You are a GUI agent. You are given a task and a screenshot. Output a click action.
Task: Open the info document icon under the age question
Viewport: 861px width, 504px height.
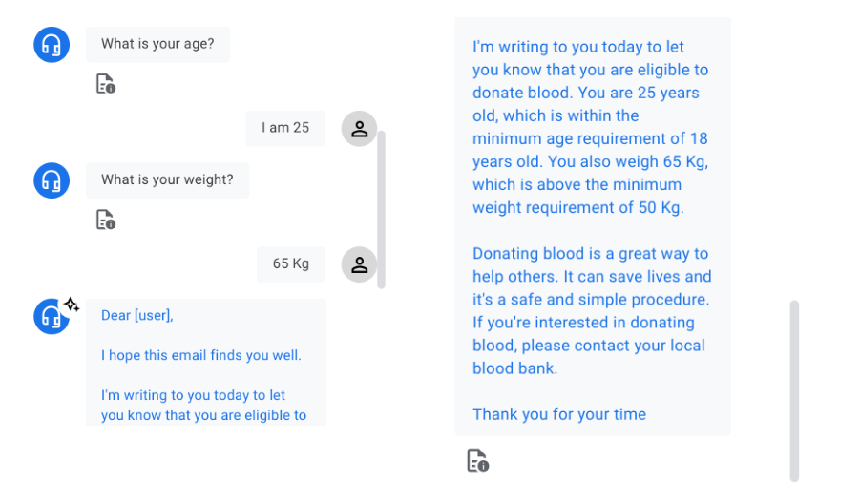click(x=105, y=84)
